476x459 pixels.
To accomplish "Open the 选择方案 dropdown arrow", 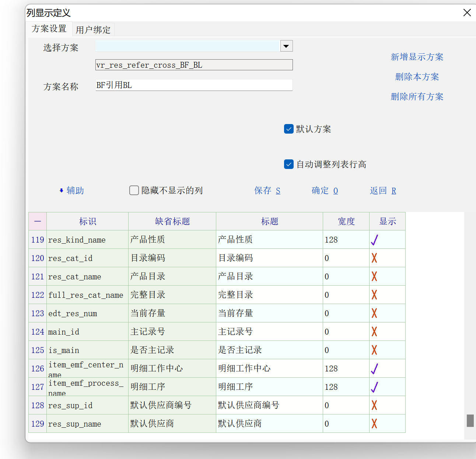I will pos(286,46).
